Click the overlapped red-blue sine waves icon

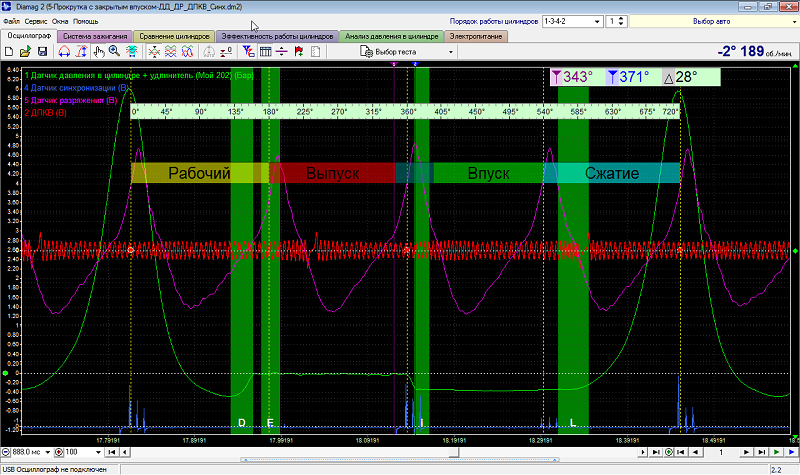click(188, 52)
